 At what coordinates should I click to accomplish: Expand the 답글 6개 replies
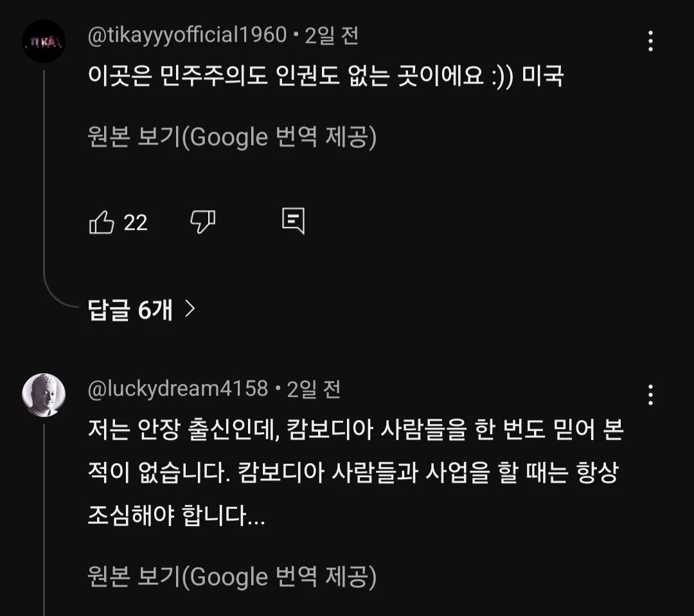(130, 311)
